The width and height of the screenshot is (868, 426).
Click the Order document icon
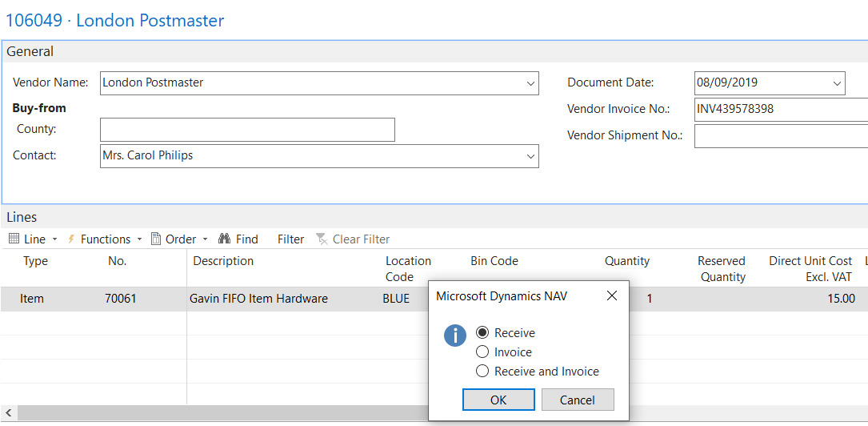[x=157, y=239]
